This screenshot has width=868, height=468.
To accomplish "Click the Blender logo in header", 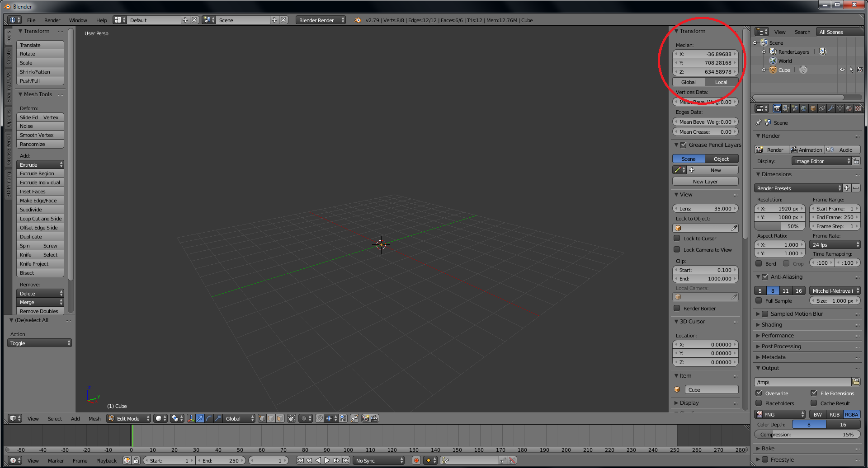I will tap(358, 20).
